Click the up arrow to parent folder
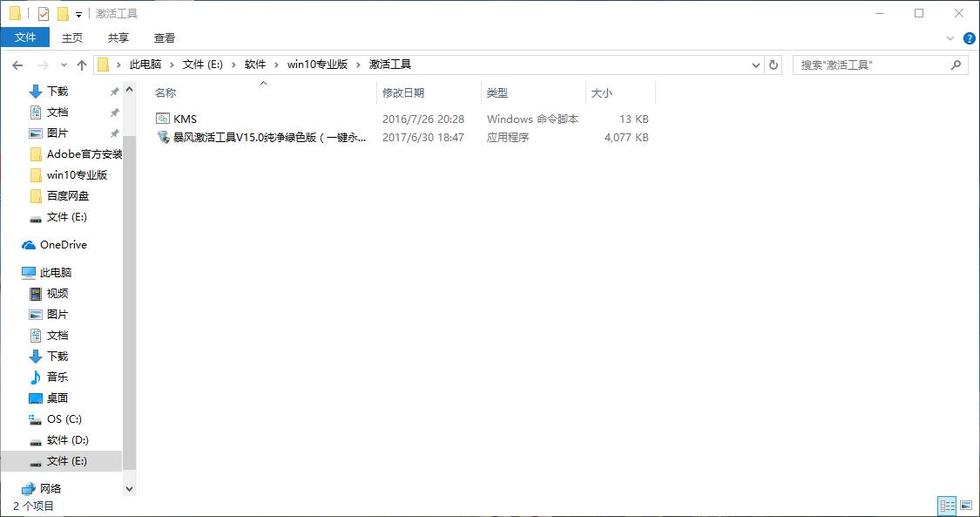 point(81,64)
